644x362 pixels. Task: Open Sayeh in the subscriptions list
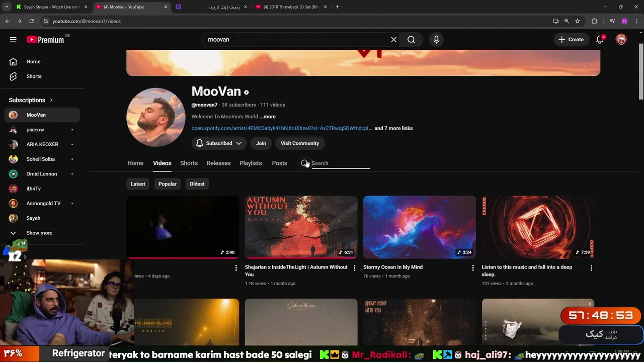pos(42,218)
